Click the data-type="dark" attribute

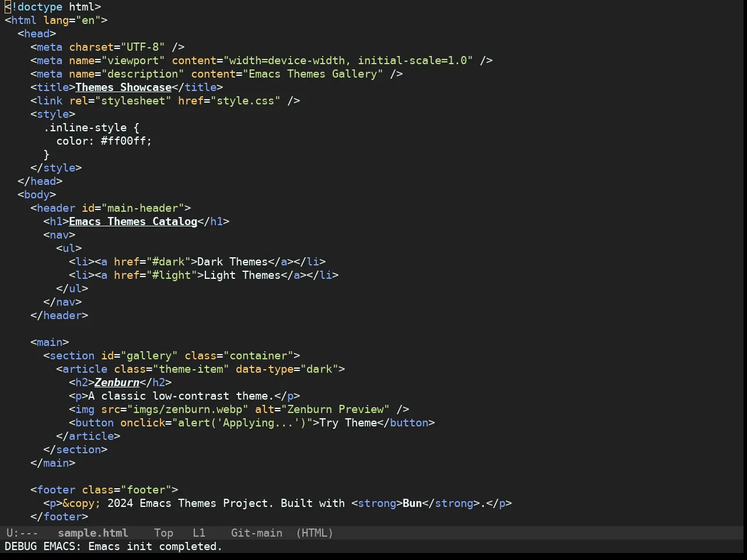[x=288, y=369]
